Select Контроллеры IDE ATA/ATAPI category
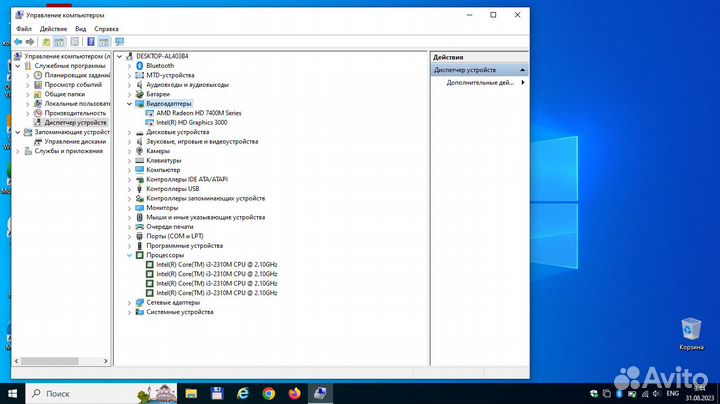 [x=187, y=180]
